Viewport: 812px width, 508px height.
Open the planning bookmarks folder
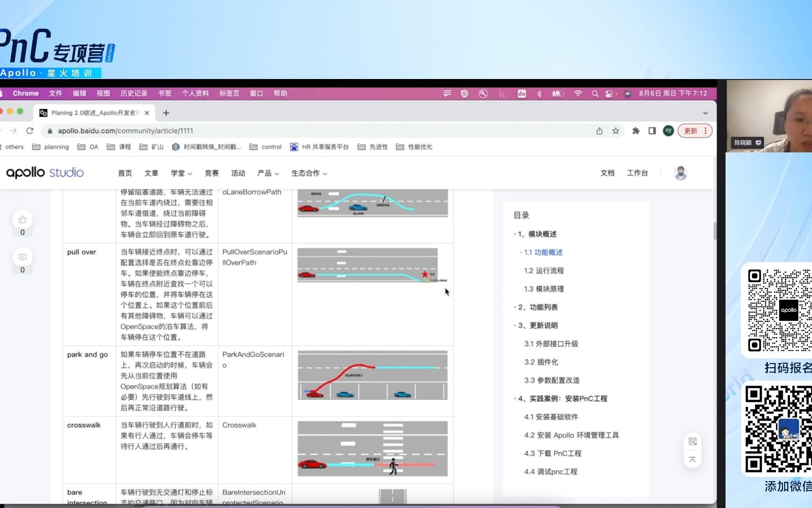coord(51,147)
